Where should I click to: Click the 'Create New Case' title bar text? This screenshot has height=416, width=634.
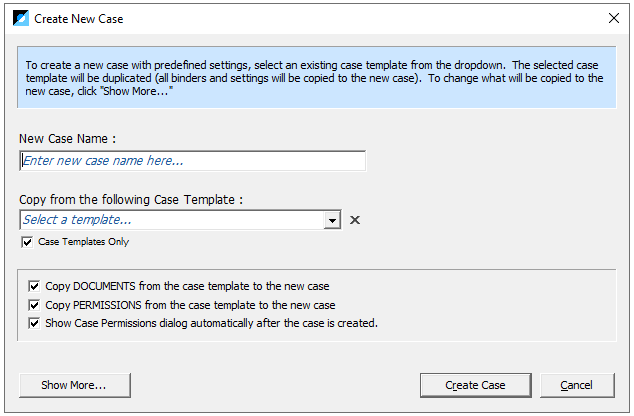pos(78,19)
